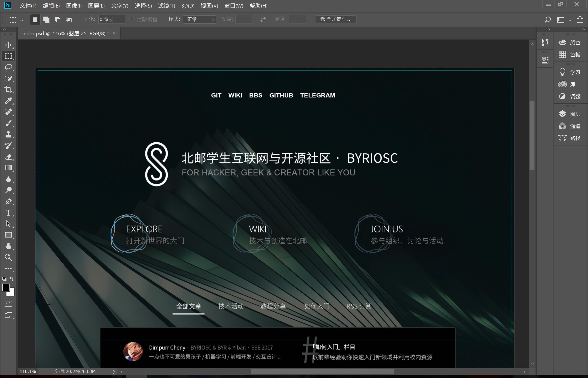Select the Lasso tool
The height and width of the screenshot is (378, 588).
pyautogui.click(x=8, y=67)
